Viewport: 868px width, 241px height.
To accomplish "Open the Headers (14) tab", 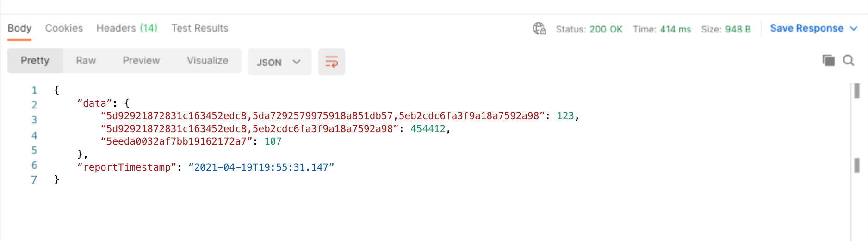I will coord(127,28).
